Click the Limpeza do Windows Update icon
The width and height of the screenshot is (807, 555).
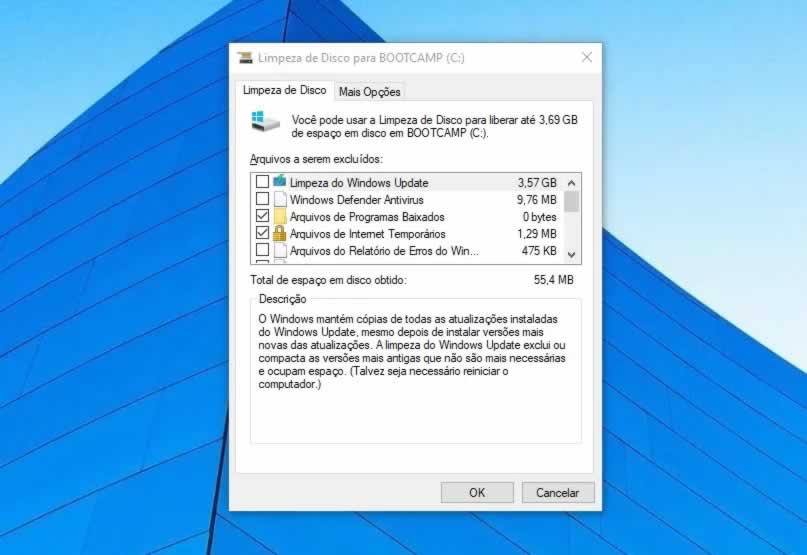coord(279,181)
